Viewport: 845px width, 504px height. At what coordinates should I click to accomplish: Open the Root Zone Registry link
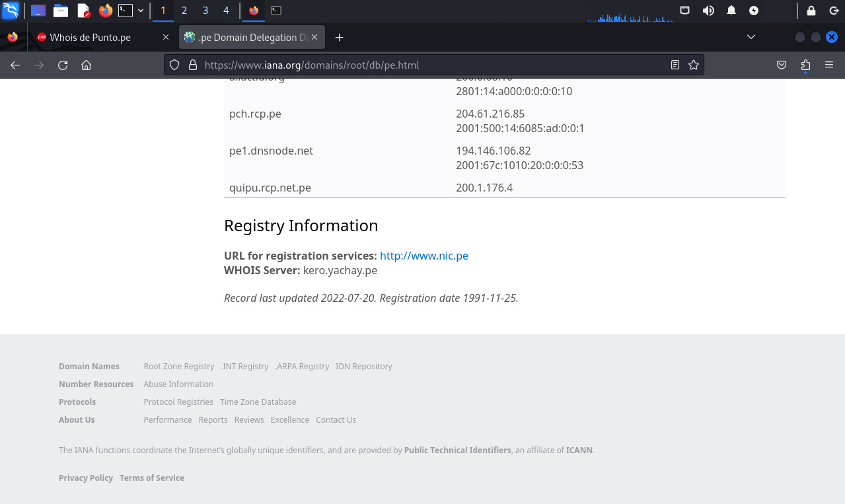[x=178, y=366]
